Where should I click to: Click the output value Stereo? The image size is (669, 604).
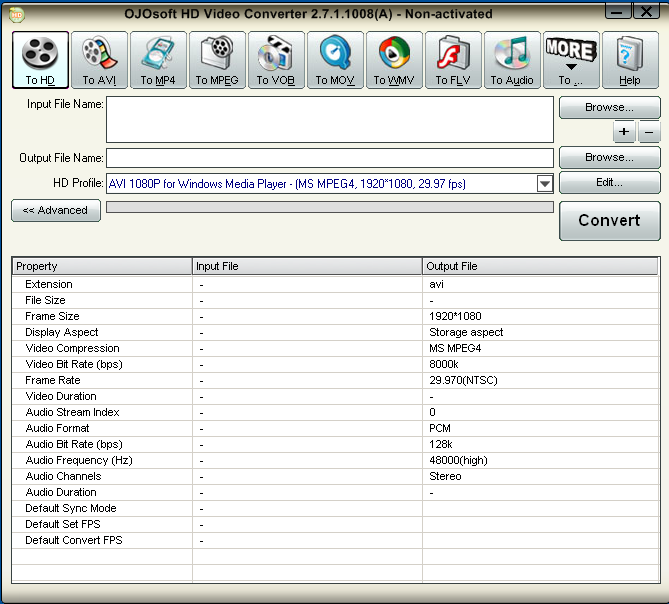tap(445, 476)
